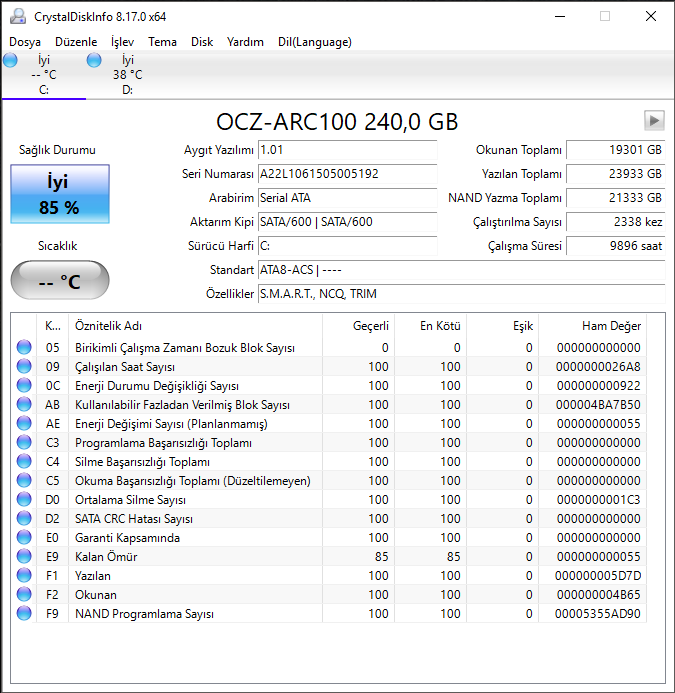Image resolution: width=675 pixels, height=693 pixels.
Task: Open the Disk menu
Action: [x=202, y=42]
